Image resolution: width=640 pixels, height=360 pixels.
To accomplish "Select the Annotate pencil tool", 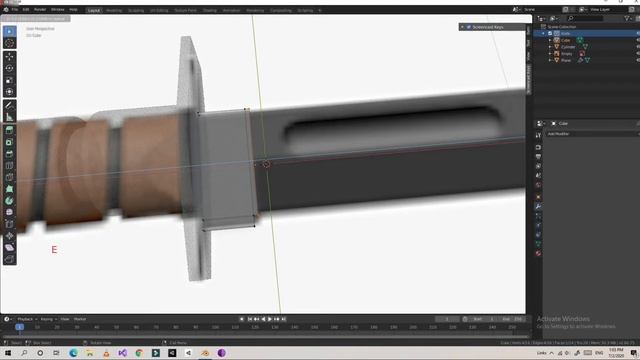I will click(9, 105).
